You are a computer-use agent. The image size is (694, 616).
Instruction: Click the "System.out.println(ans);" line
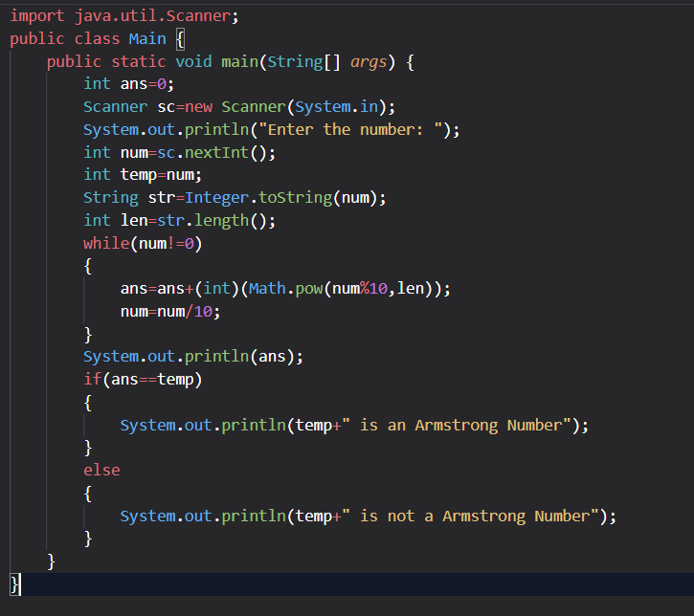pos(193,357)
